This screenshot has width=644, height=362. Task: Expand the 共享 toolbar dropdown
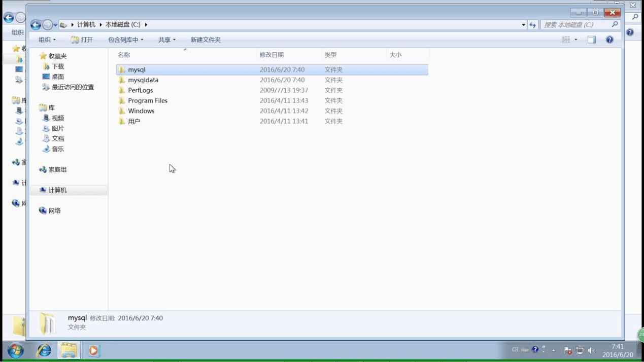point(167,40)
